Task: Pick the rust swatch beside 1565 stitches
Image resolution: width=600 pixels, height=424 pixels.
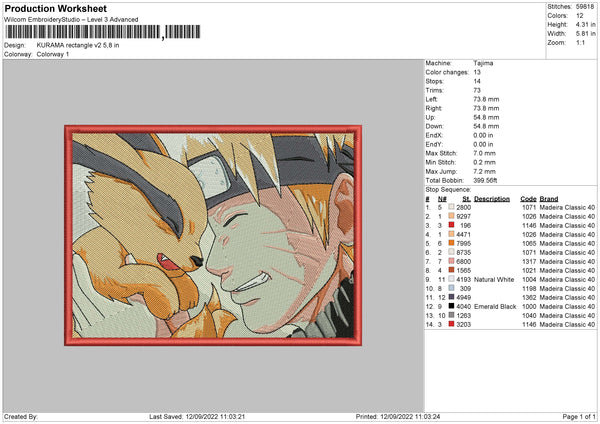Action: [452, 270]
